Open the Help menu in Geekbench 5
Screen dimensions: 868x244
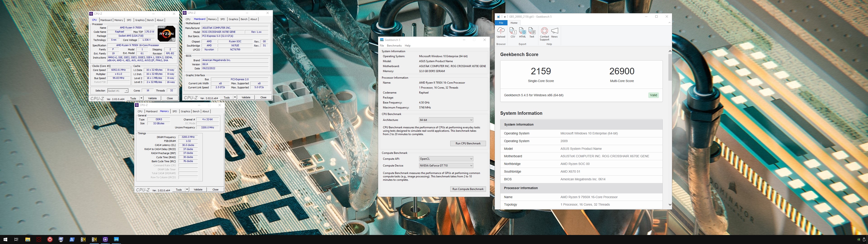[x=408, y=45]
